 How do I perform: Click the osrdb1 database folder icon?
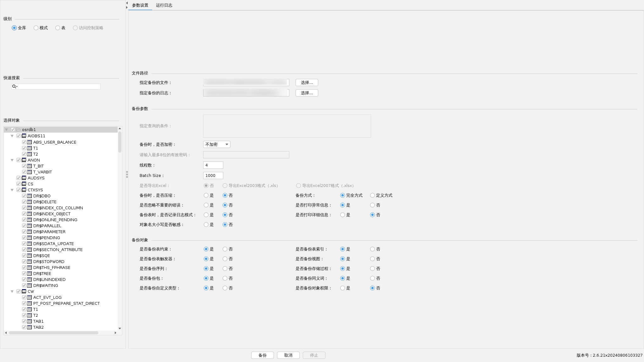(18, 129)
